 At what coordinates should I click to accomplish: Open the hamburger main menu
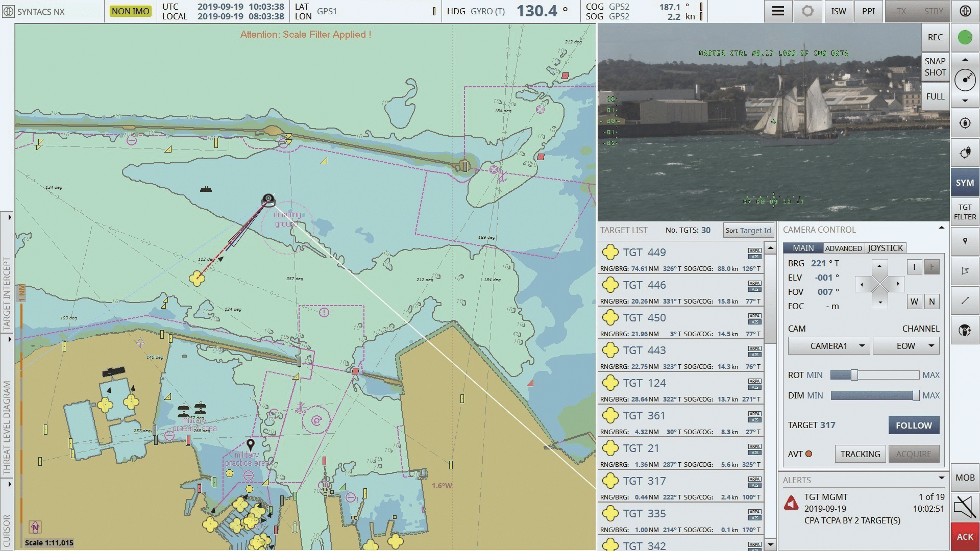(778, 11)
